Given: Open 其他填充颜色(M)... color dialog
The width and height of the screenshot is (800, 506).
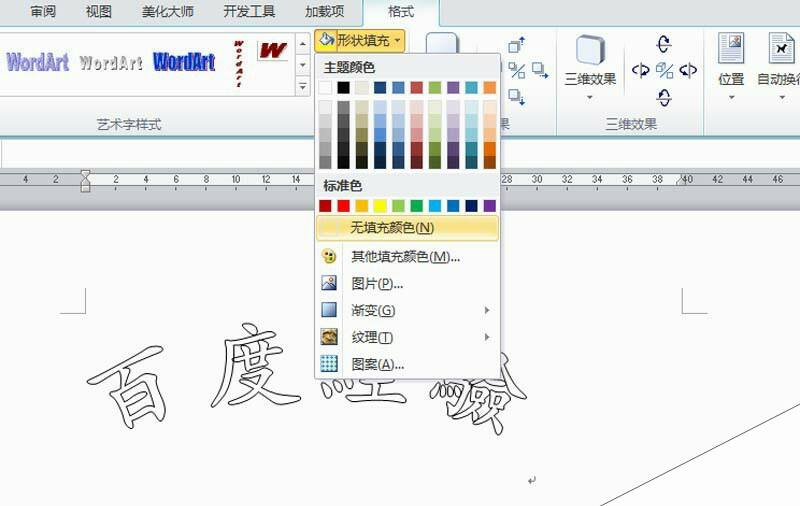Looking at the screenshot, I should [407, 256].
